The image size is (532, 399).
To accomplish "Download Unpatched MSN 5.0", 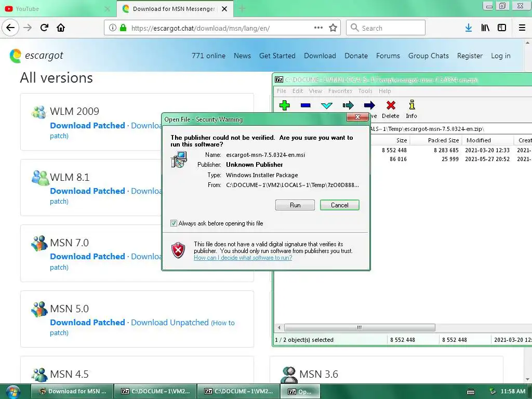I will click(170, 322).
